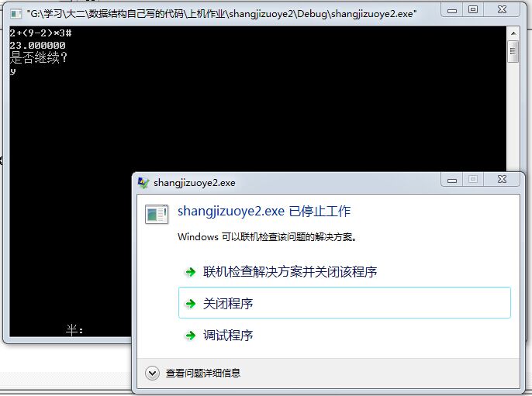The height and width of the screenshot is (396, 532).
Task: Click the 半: IME indicator in console
Action: click(74, 329)
